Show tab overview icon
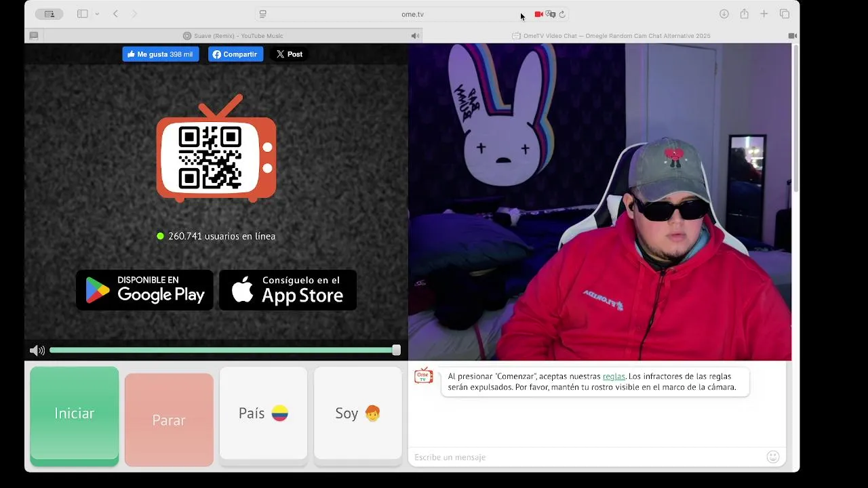868x488 pixels. click(785, 14)
